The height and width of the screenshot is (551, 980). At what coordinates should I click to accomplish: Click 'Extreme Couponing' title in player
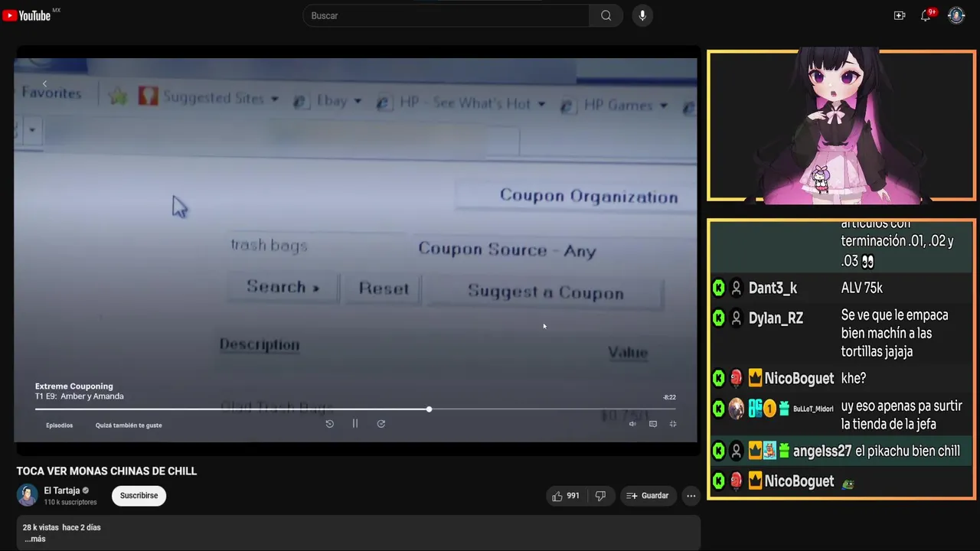pyautogui.click(x=73, y=386)
